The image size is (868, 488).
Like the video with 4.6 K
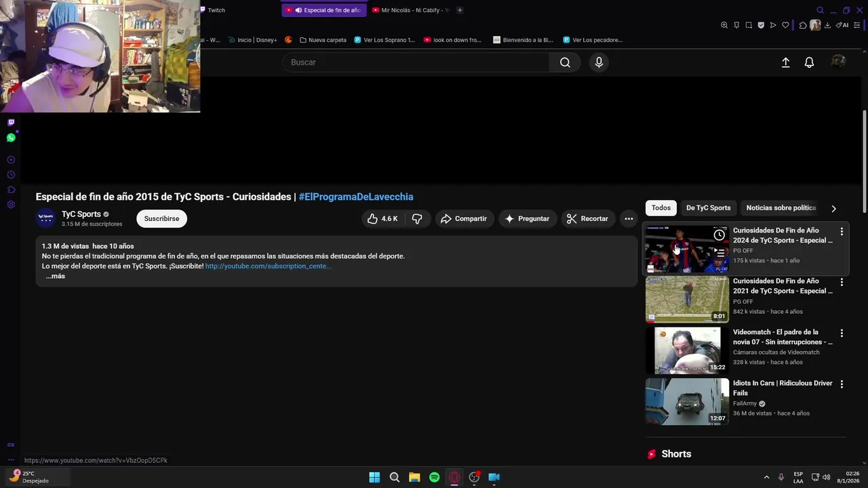(x=383, y=218)
